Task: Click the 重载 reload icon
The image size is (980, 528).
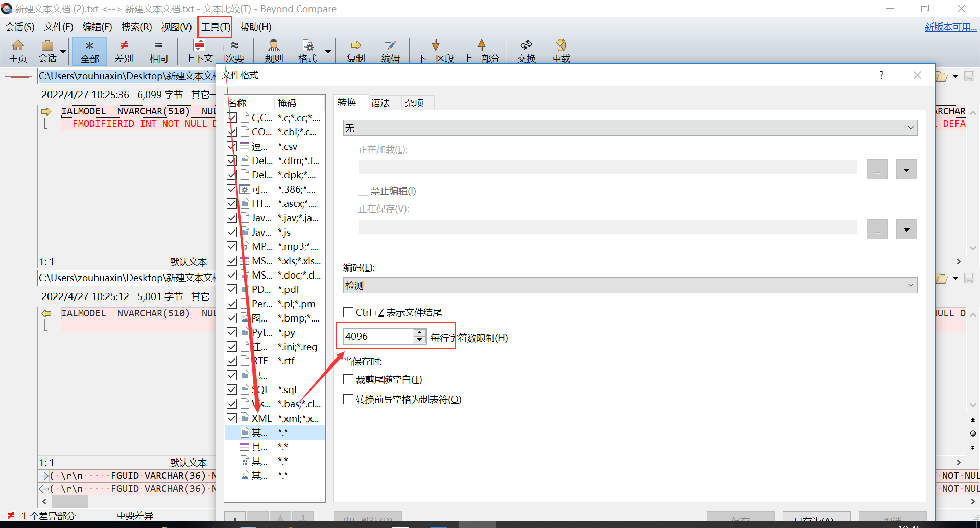Action: click(561, 52)
